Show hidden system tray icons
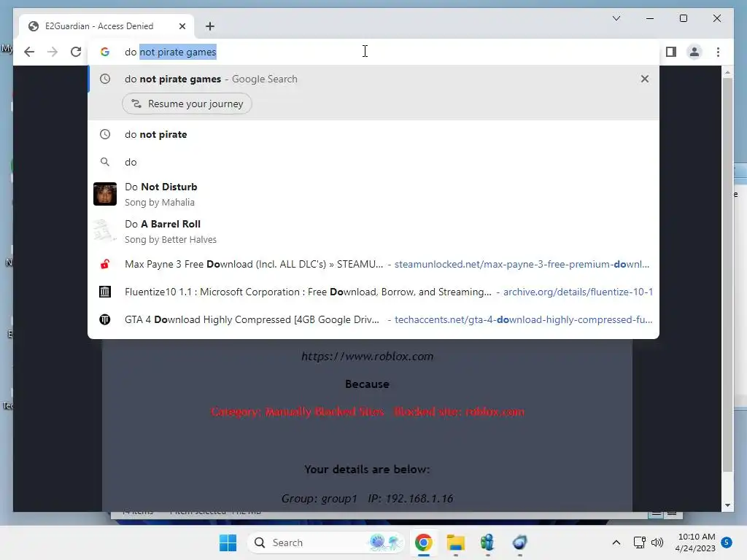This screenshot has height=560, width=747. pyautogui.click(x=616, y=542)
